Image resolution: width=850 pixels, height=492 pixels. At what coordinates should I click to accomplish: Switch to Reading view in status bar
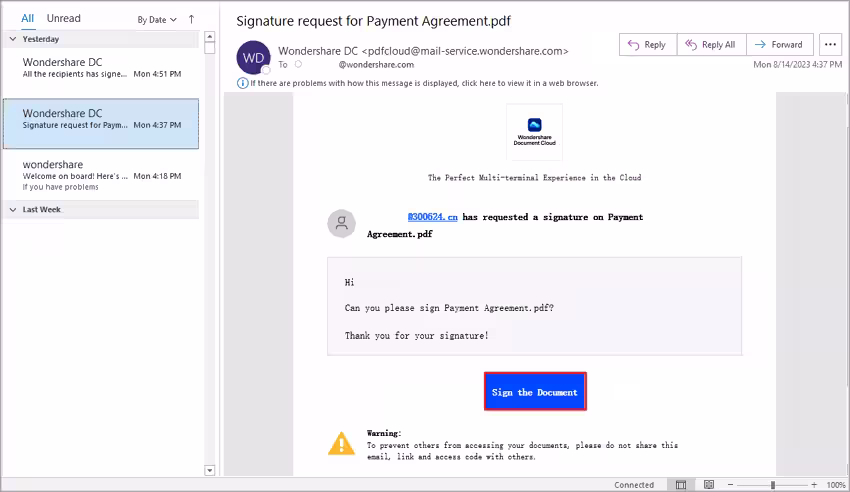point(709,484)
